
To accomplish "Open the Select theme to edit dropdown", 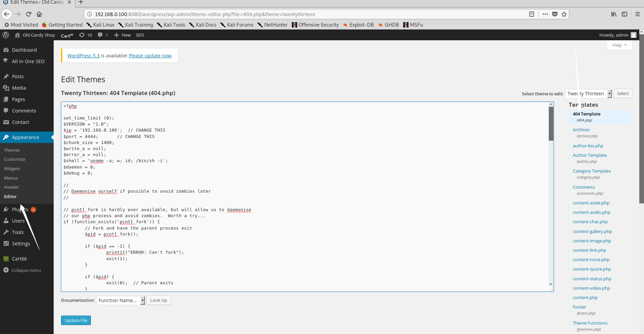I will [589, 94].
